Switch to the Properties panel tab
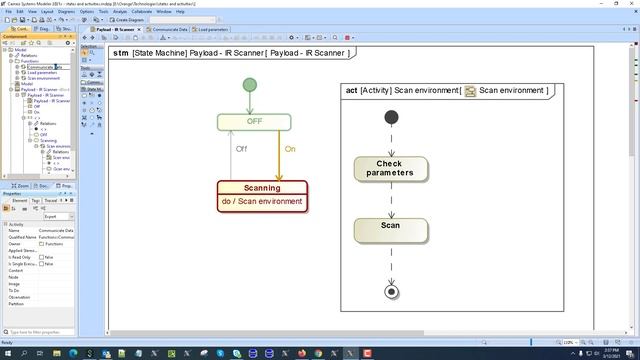This screenshot has height=360, width=640. coord(64,186)
